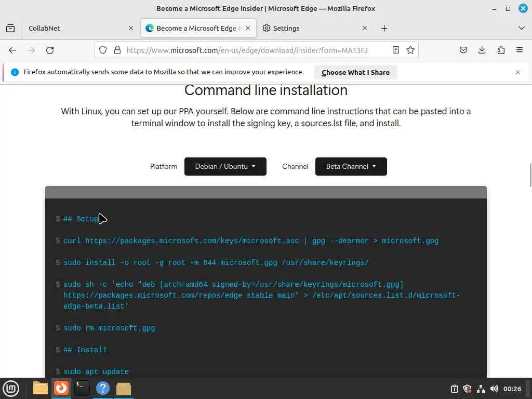
Task: Go back to previous page
Action: click(12, 50)
